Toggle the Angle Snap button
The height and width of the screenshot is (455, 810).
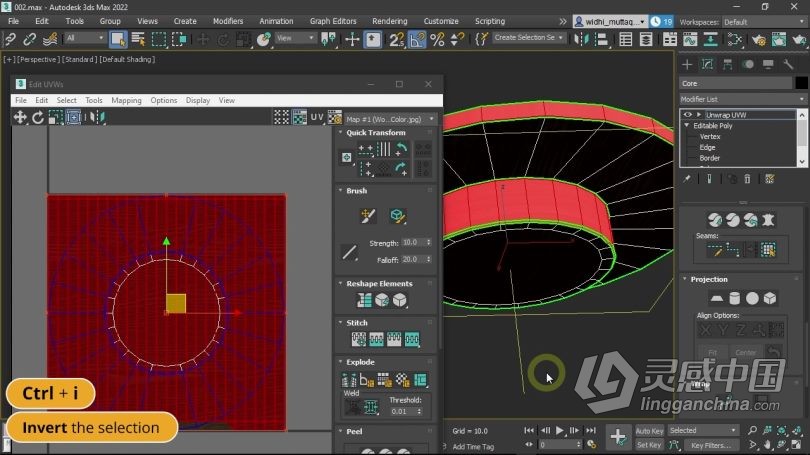coord(417,39)
